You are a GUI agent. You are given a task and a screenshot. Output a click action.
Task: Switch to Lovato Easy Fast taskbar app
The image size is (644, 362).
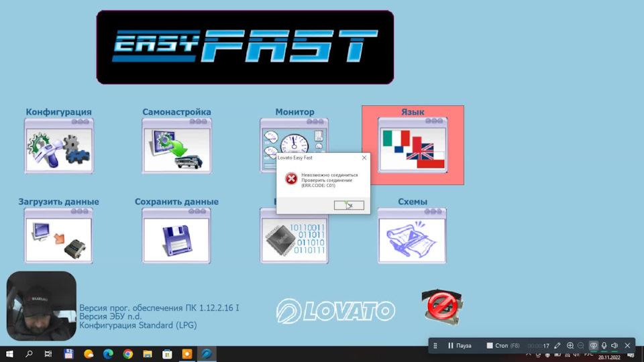(x=207, y=354)
